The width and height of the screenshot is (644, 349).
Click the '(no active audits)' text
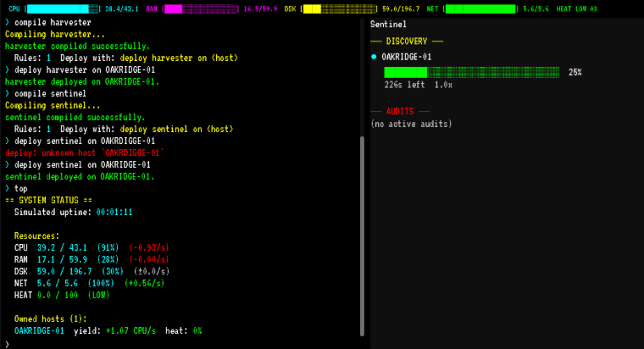[x=411, y=124]
